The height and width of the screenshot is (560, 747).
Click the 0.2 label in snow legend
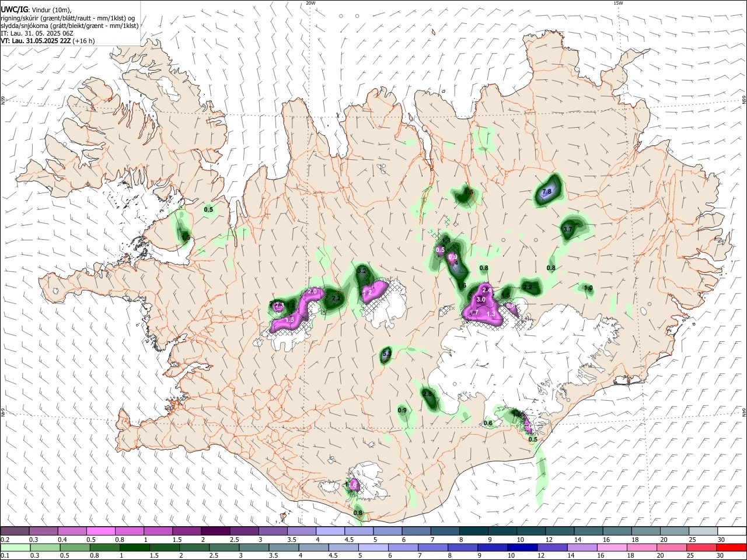5,540
